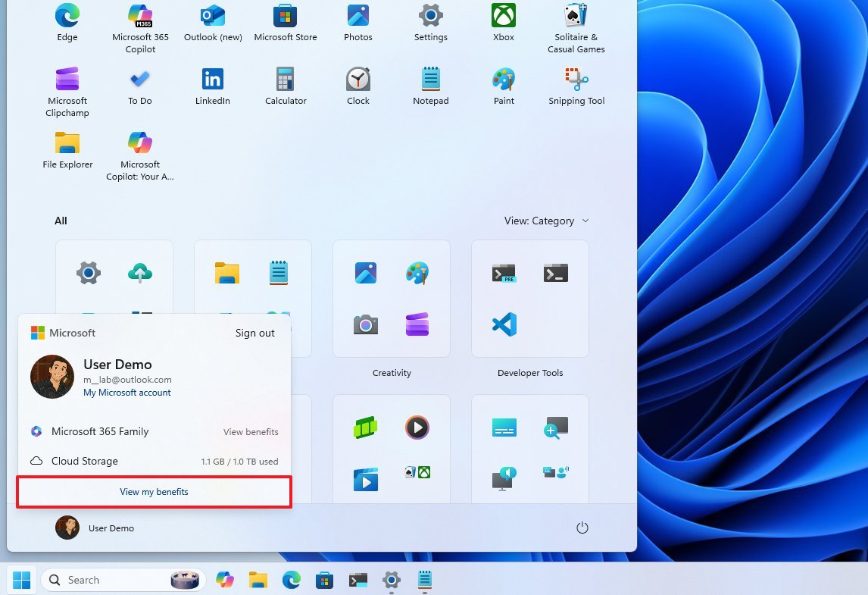
Task: Open Visual Studio Code in Developer Tools
Action: click(503, 324)
